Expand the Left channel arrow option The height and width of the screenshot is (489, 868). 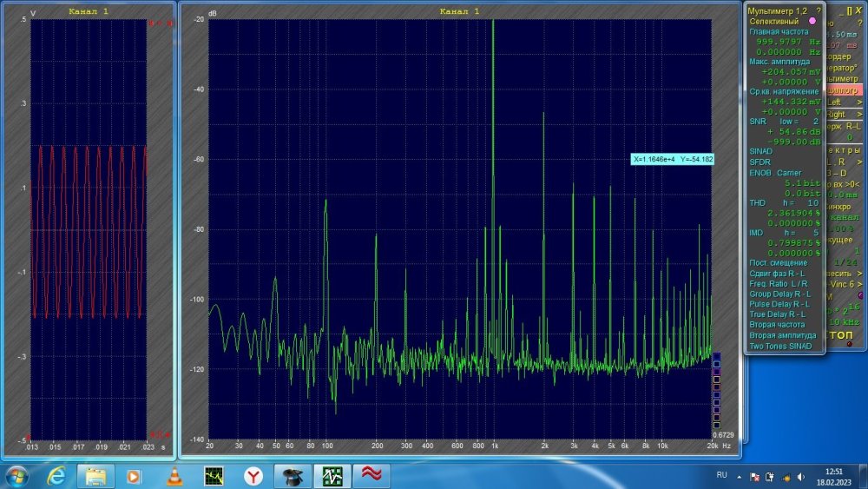[859, 102]
